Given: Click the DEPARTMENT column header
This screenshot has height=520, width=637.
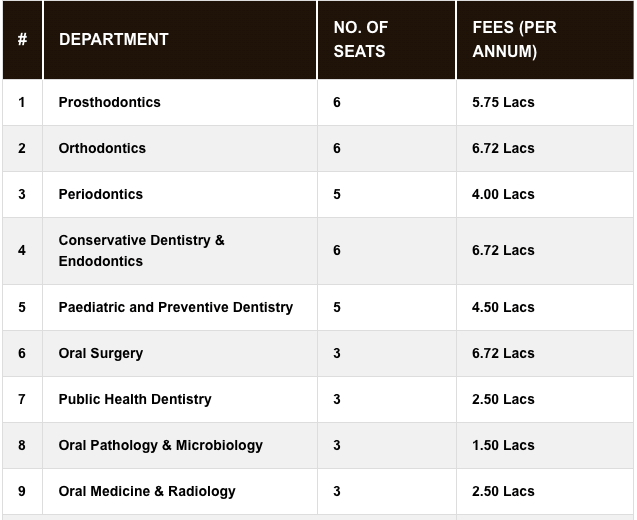Looking at the screenshot, I should (113, 40).
